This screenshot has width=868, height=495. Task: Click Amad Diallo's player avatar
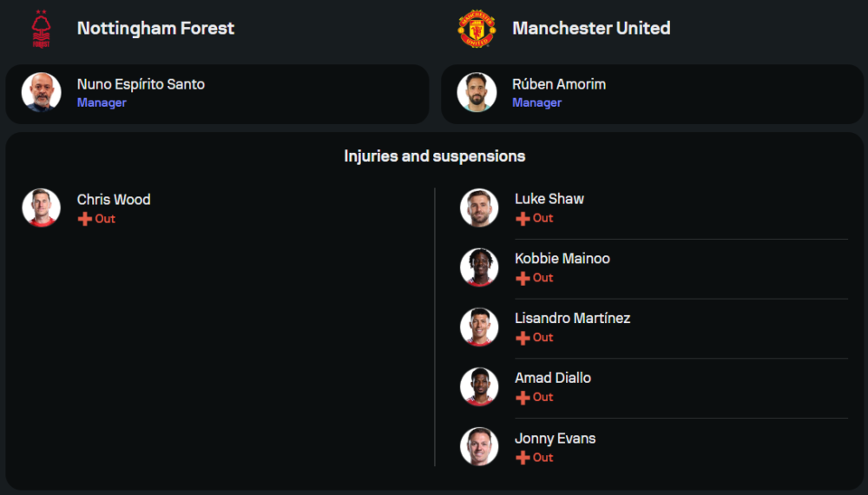click(479, 386)
